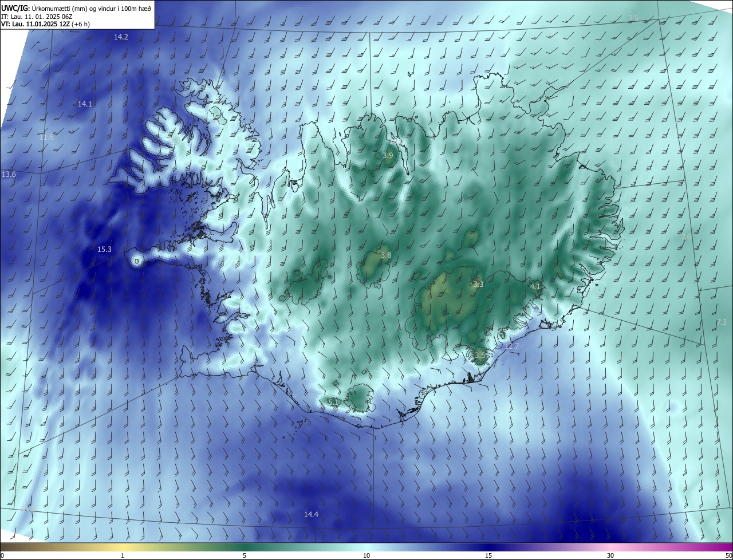The height and width of the screenshot is (560, 733).
Task: Click the value label 7.6
Action: click(x=686, y=236)
